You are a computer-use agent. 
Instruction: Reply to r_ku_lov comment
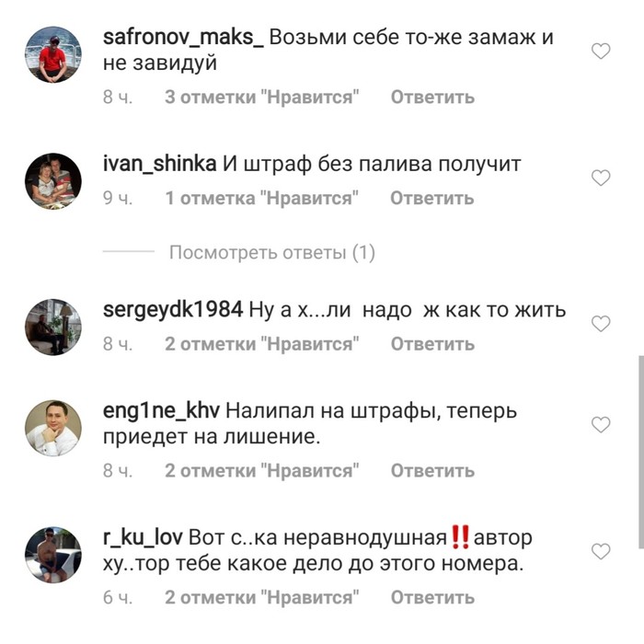pos(432,597)
